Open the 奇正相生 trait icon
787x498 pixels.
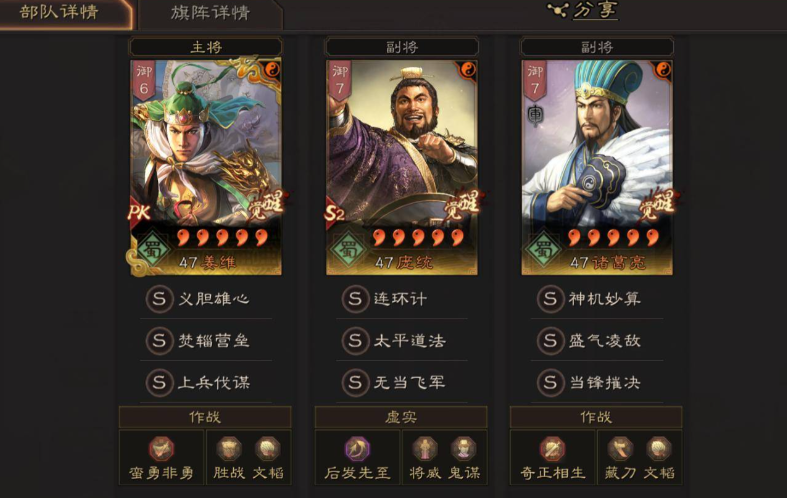552,448
